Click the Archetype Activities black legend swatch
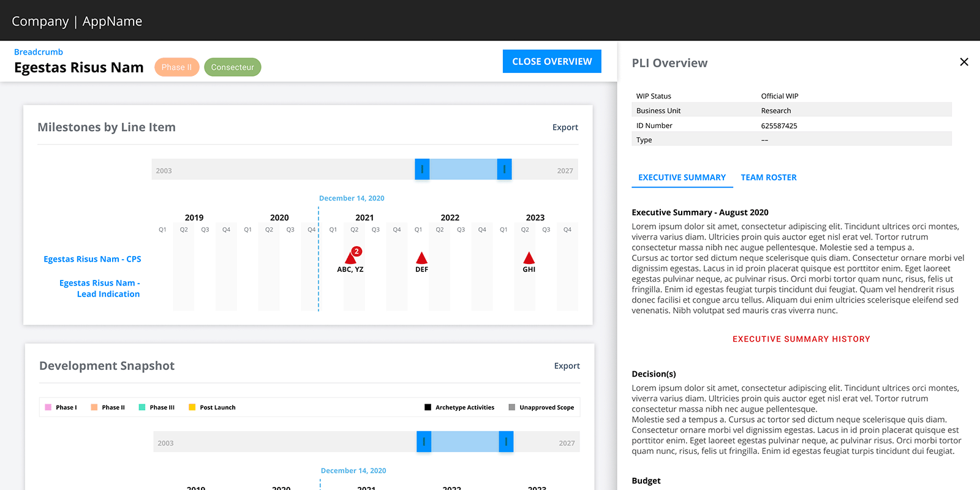The height and width of the screenshot is (490, 980). click(x=428, y=407)
